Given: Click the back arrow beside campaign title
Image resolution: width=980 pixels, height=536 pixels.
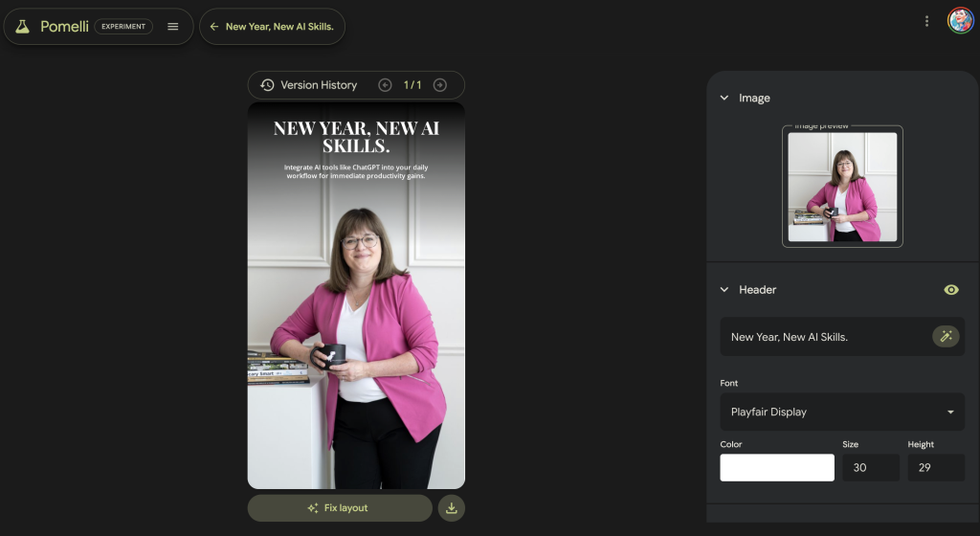Looking at the screenshot, I should (x=214, y=27).
